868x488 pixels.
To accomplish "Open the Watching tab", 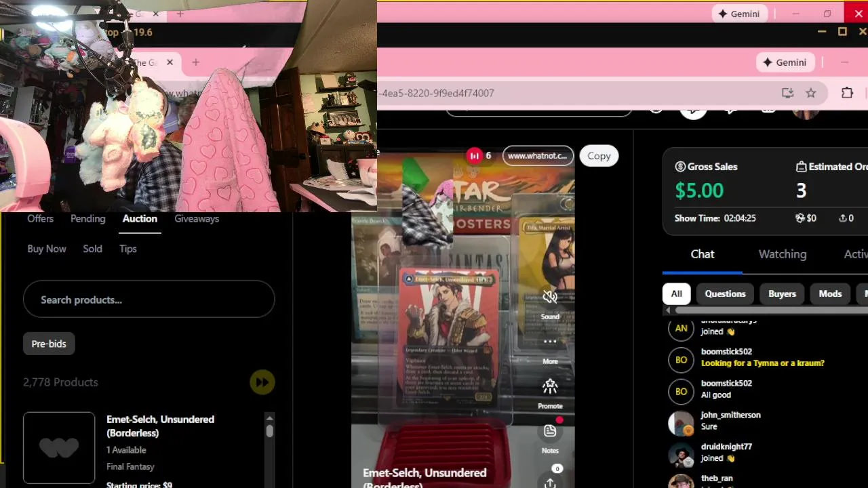I will [783, 254].
